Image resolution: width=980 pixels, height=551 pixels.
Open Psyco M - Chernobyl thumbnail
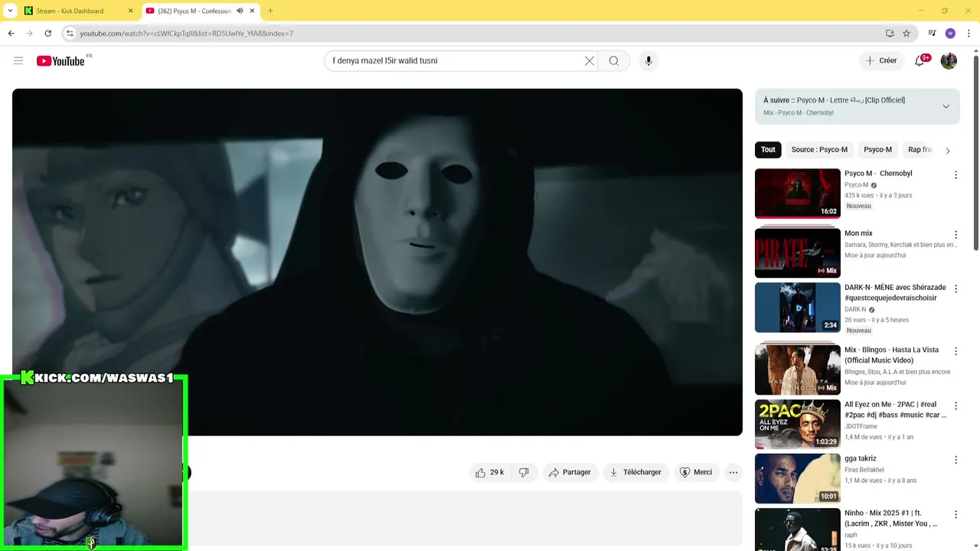point(798,194)
